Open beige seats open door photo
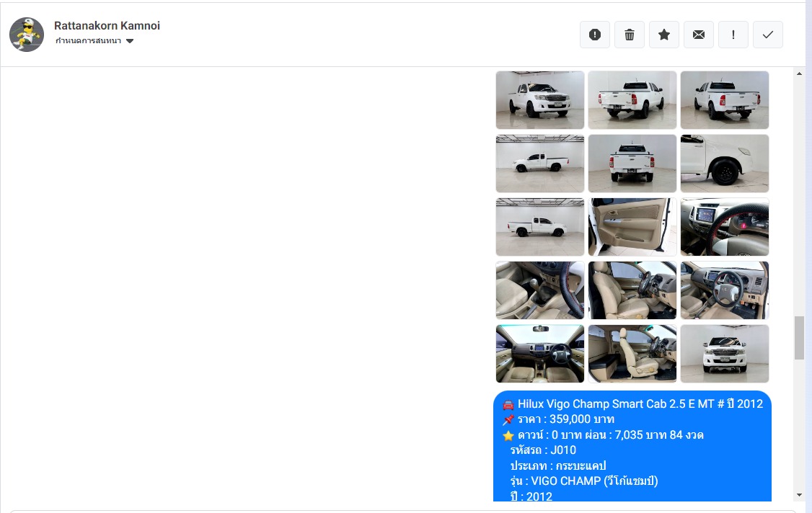Viewport: 812px width, 513px height. click(x=632, y=354)
